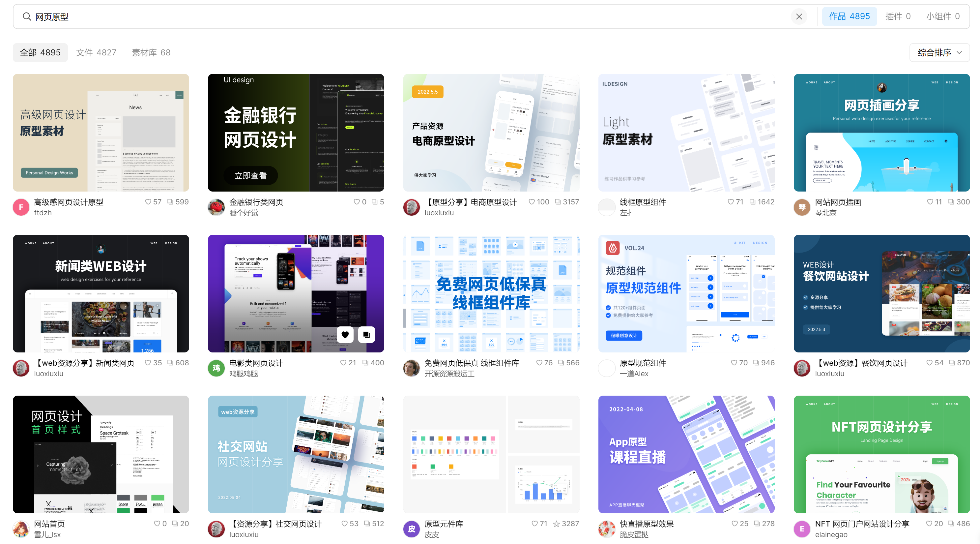
Task: Open title link 快直播原型效果
Action: click(x=647, y=524)
